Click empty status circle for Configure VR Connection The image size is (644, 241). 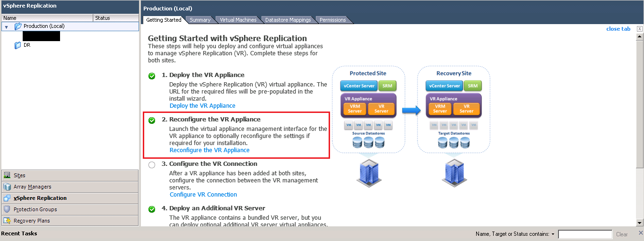pyautogui.click(x=152, y=165)
